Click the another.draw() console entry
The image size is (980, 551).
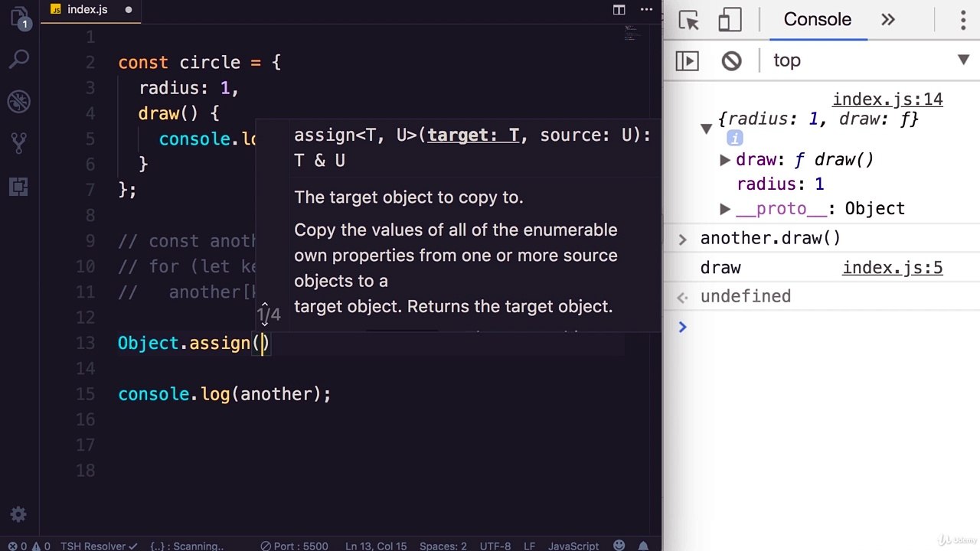click(x=770, y=238)
